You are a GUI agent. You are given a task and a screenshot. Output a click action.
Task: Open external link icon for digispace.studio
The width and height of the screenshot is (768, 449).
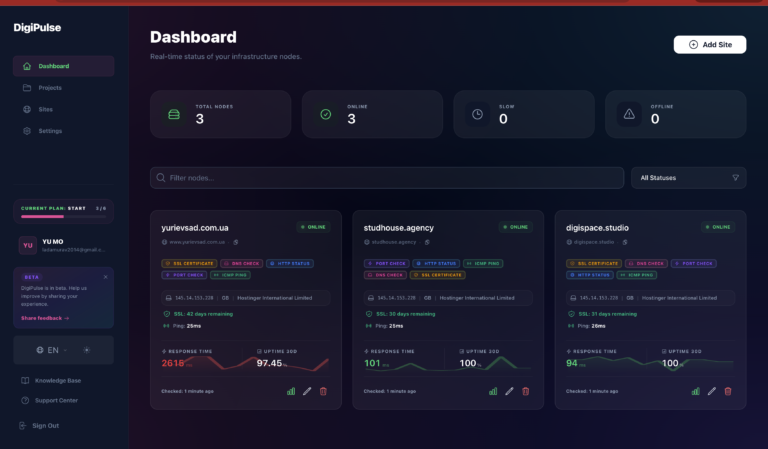[x=625, y=242]
